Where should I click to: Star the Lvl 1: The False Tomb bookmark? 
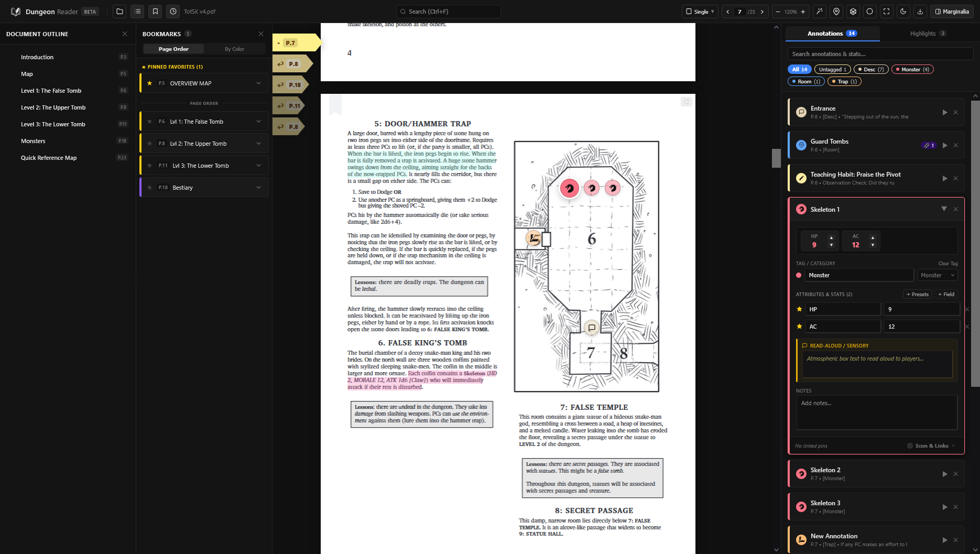[149, 122]
